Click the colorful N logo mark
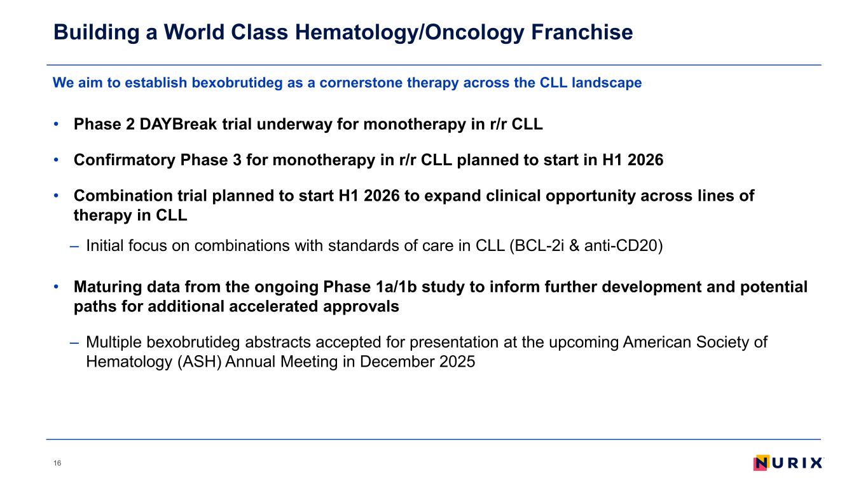Screen dimensions: 868x488 tap(762, 463)
